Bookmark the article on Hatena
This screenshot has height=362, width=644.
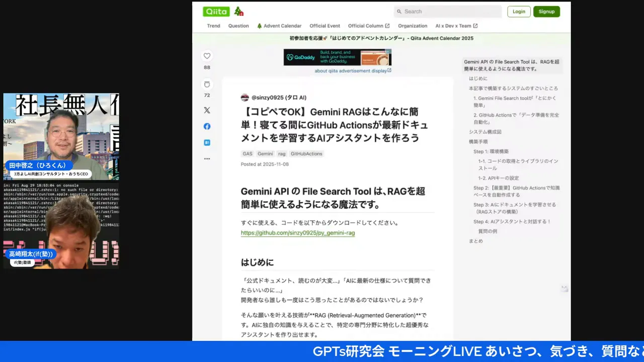coord(207,142)
